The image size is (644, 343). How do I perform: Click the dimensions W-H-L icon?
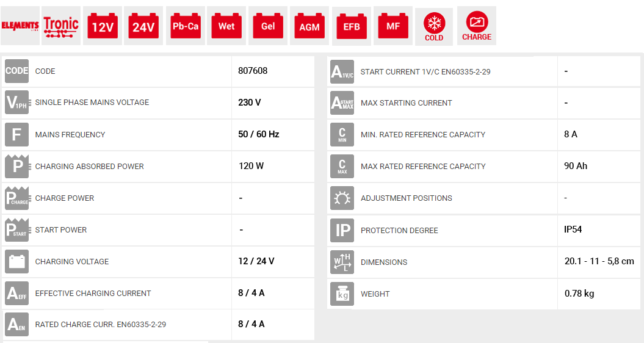(x=342, y=262)
